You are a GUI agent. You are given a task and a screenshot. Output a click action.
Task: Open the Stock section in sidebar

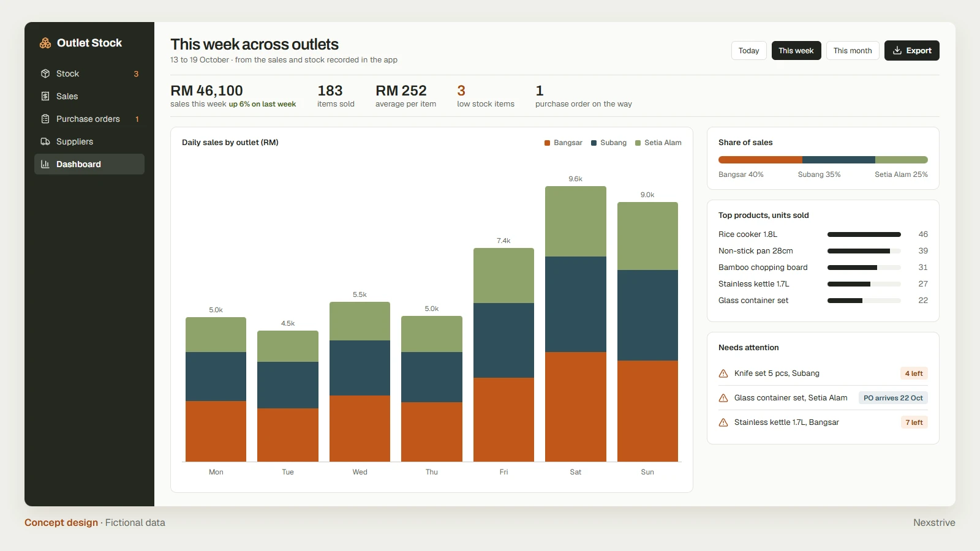pos(89,73)
